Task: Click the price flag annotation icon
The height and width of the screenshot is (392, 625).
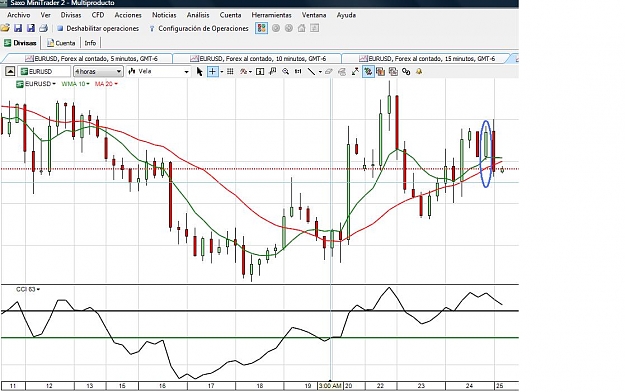Action: [x=273, y=71]
